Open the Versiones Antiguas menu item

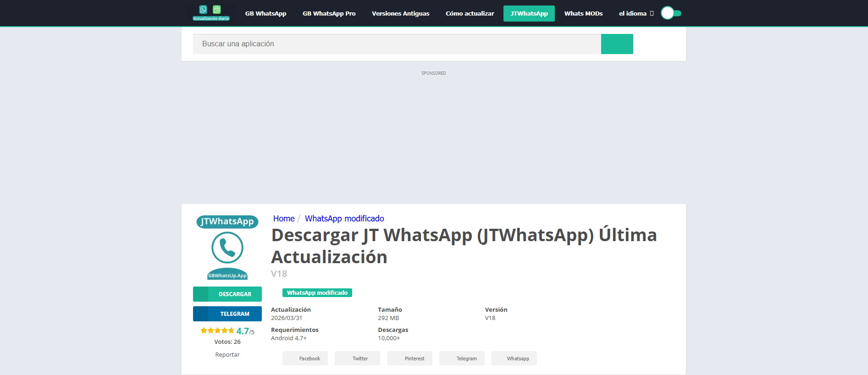[400, 13]
